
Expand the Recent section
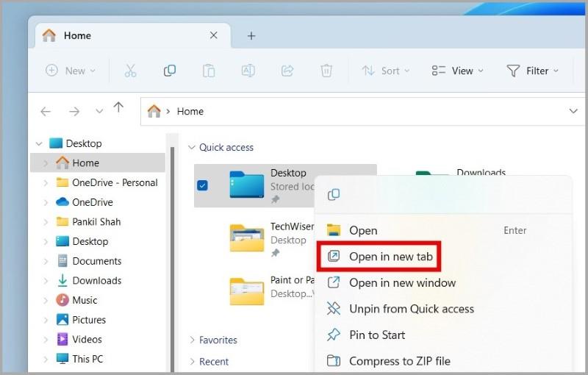tap(192, 362)
